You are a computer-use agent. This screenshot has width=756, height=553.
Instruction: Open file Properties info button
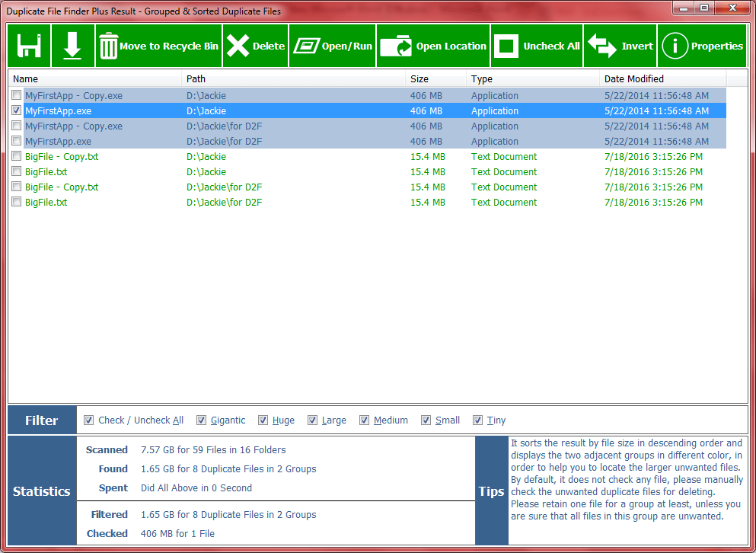point(702,46)
